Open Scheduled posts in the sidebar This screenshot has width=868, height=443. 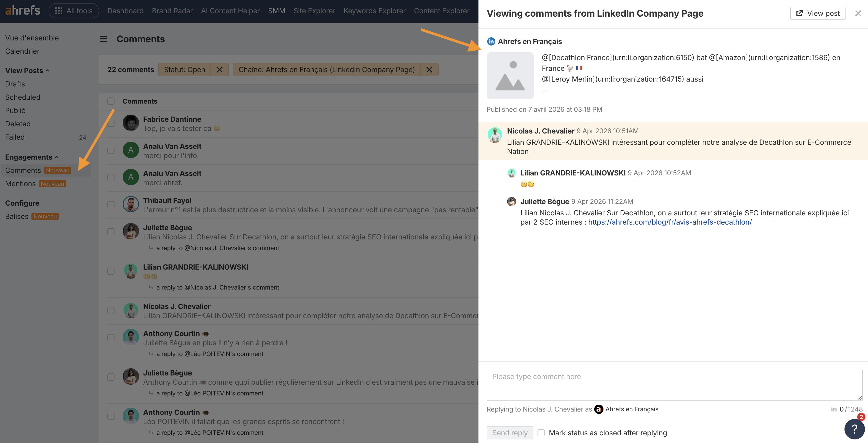point(22,97)
